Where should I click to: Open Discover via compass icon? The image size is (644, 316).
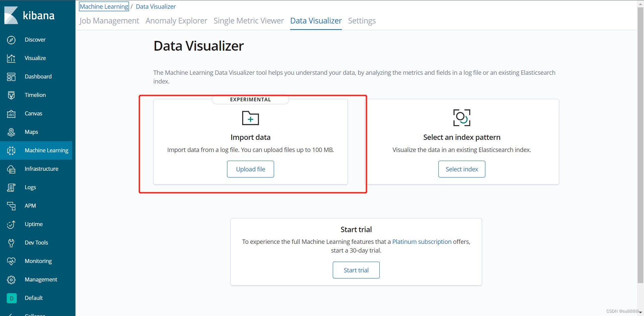(11, 40)
